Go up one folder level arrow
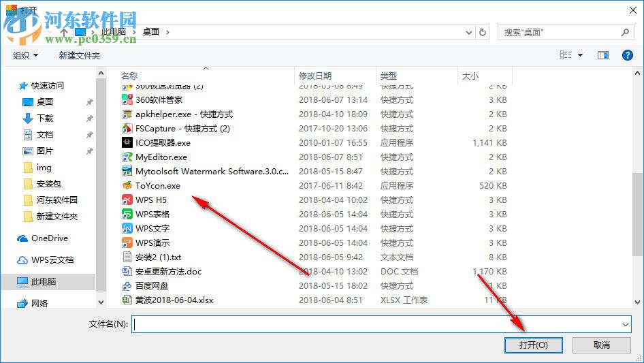The width and height of the screenshot is (644, 363). tap(64, 32)
